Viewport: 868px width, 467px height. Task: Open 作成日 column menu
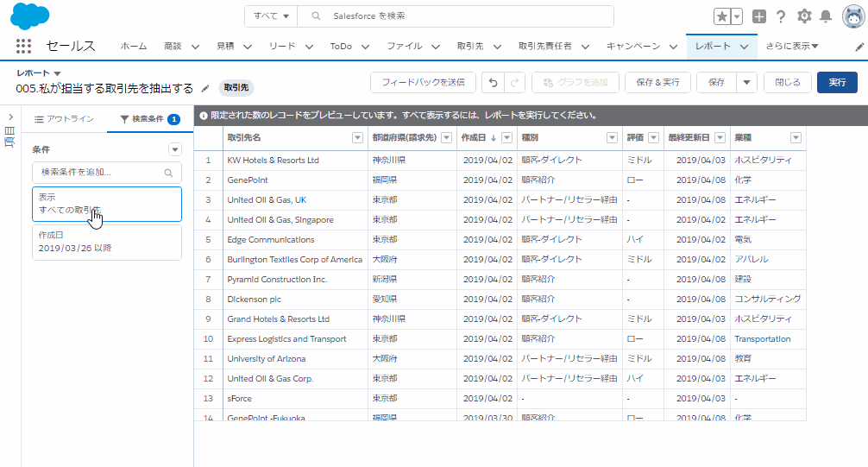pyautogui.click(x=506, y=138)
